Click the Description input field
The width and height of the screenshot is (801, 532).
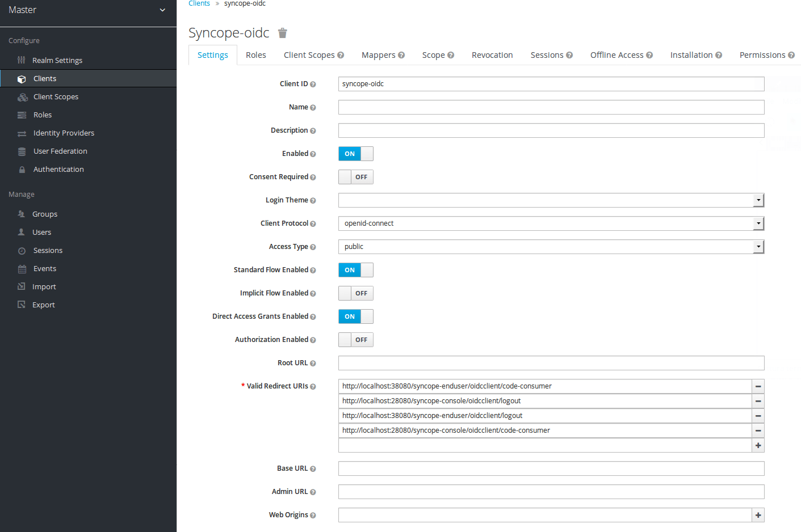551,130
